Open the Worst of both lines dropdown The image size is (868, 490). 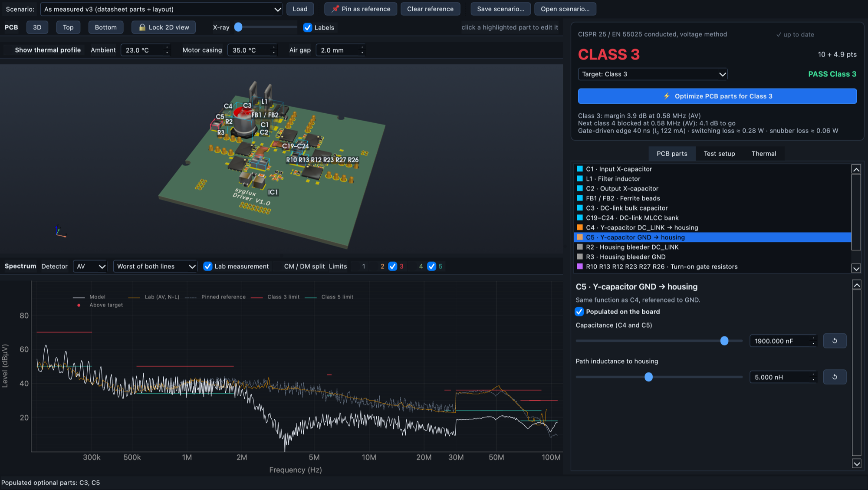(155, 266)
